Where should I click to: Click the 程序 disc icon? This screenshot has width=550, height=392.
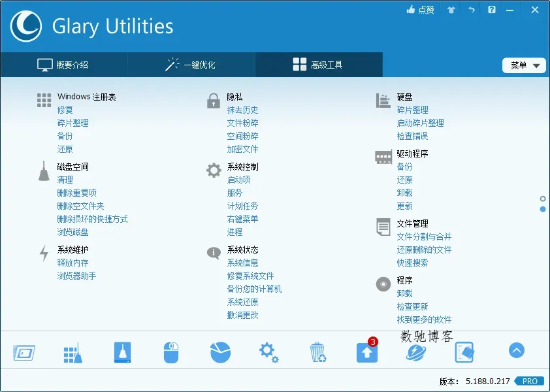pos(383,284)
